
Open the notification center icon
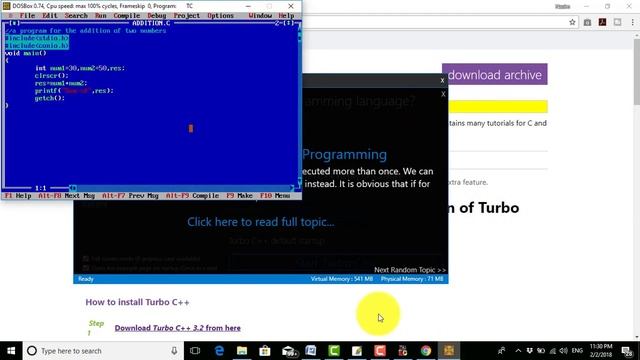[x=627, y=351]
